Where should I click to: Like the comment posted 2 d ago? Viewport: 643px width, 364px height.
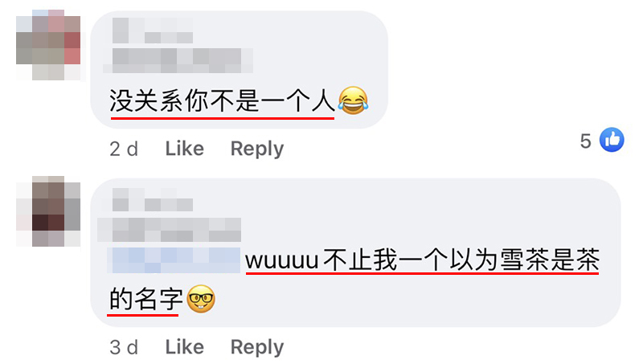(x=185, y=149)
